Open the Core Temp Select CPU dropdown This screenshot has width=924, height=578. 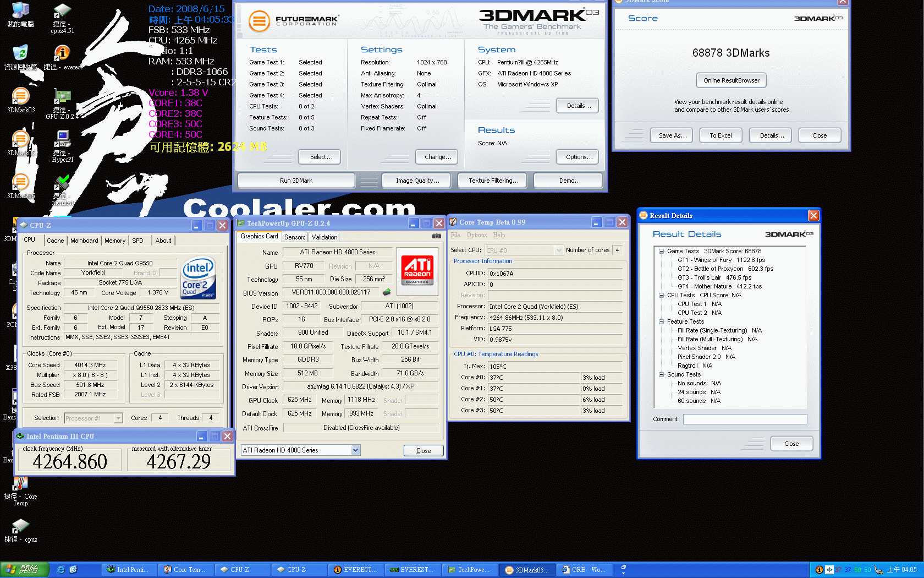point(559,250)
